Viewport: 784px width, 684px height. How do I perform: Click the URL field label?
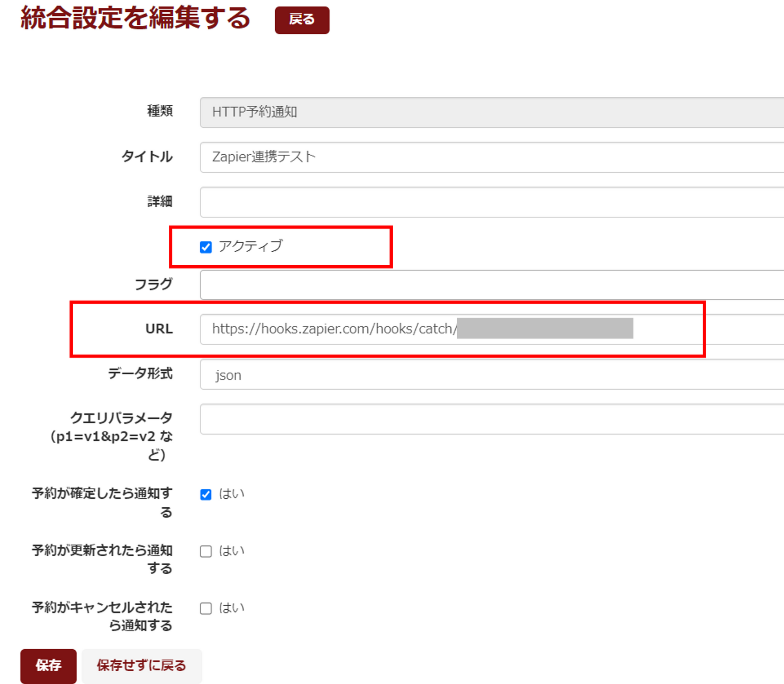tap(159, 329)
